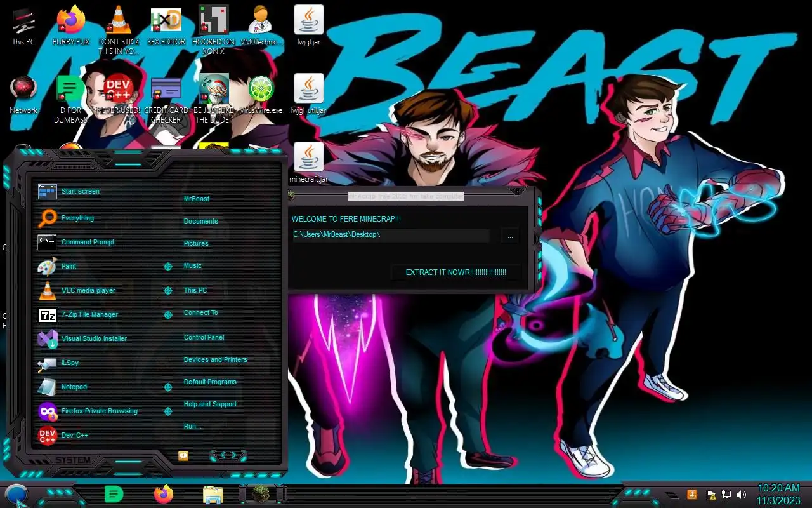Expand Firefox Private Browsing jump list arrow

[168, 411]
